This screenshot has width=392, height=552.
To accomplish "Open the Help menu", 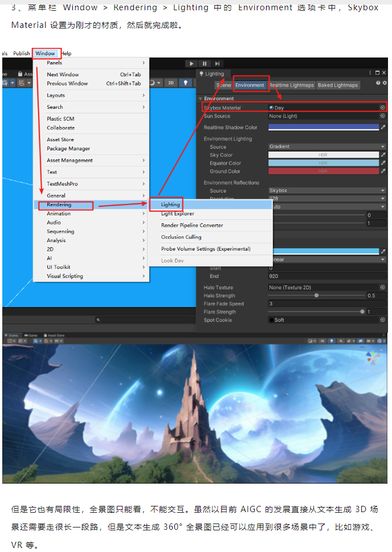I will tap(66, 54).
